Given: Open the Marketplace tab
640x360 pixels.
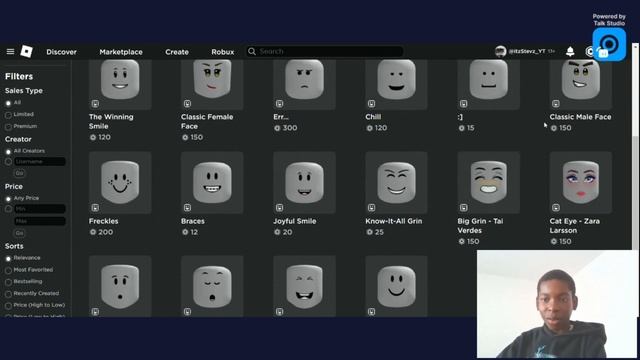Looking at the screenshot, I should (121, 52).
